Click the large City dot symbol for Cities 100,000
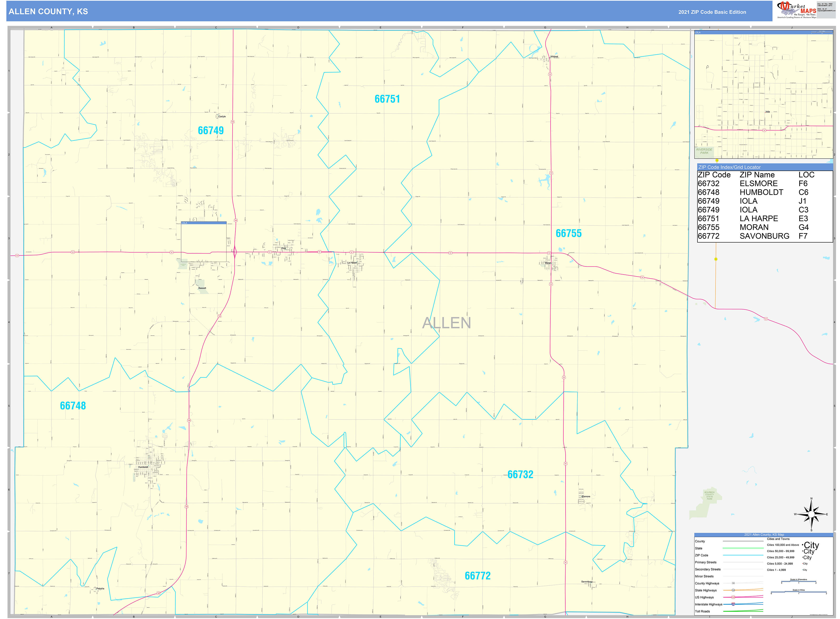This screenshot has height=619, width=840. 803,545
